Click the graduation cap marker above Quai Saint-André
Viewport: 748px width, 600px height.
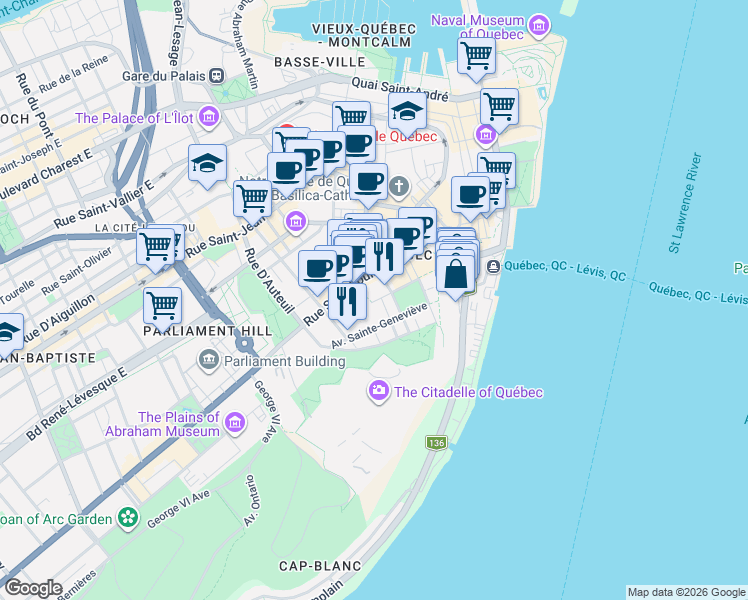pos(407,114)
